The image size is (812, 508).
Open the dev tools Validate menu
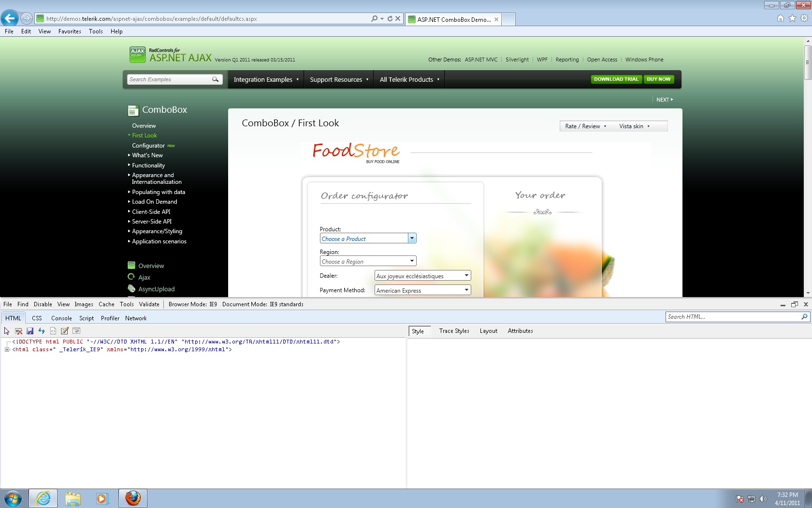coord(149,304)
